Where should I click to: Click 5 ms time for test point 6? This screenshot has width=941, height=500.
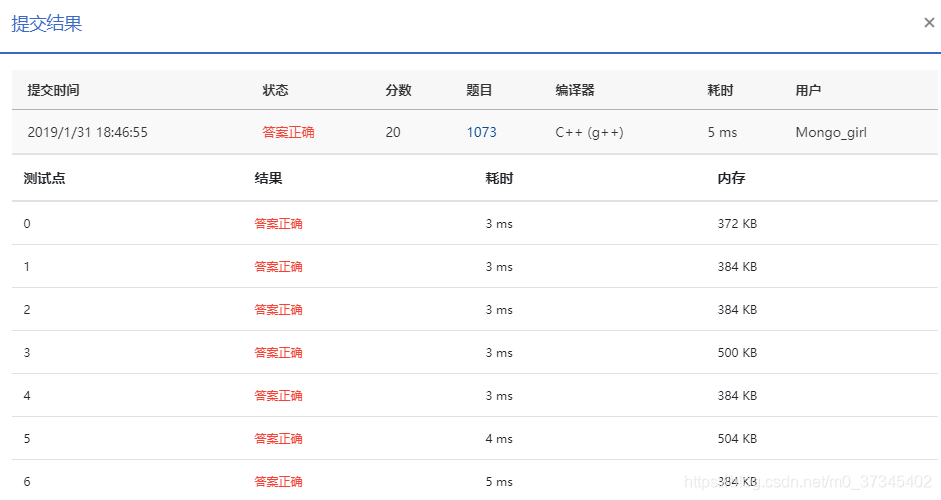coord(499,482)
